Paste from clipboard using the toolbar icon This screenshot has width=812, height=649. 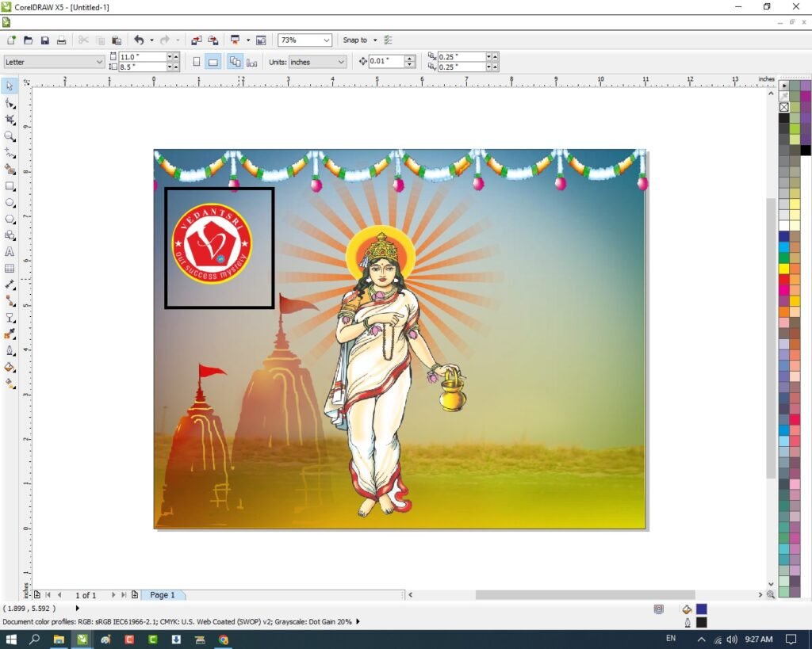117,40
